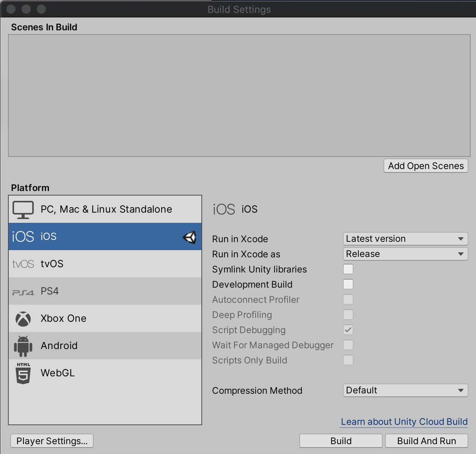Enable the Development Build checkbox
Screen dimensions: 476x454
click(x=348, y=284)
